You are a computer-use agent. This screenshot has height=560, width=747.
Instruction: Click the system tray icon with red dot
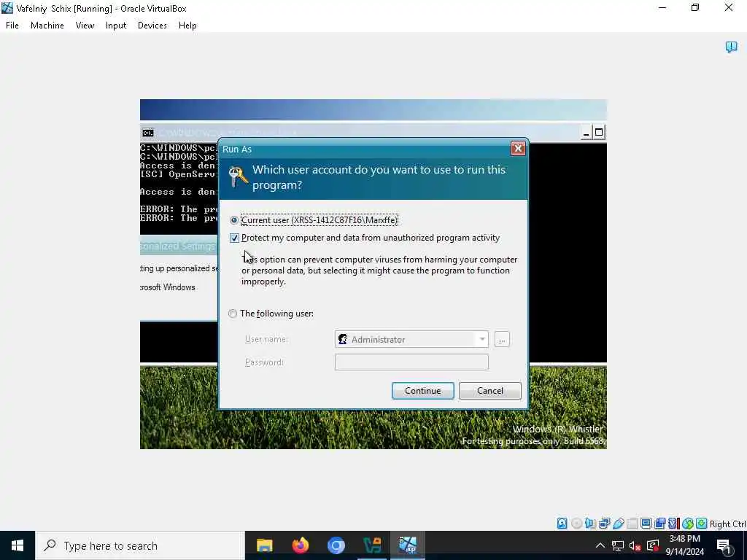[653, 545]
